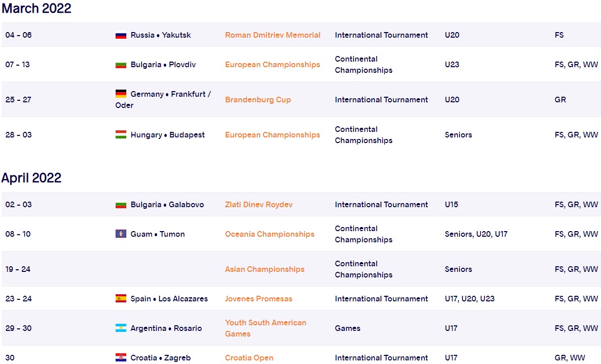
Task: Open the Croatia Open event link
Action: click(249, 358)
